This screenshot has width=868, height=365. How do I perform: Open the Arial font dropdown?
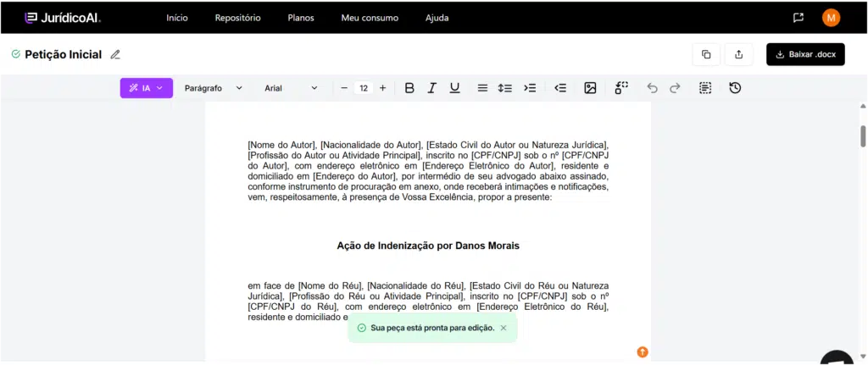point(292,88)
